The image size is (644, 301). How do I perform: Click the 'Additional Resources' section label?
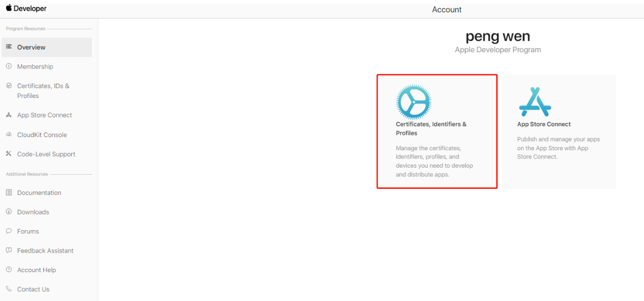click(x=27, y=174)
